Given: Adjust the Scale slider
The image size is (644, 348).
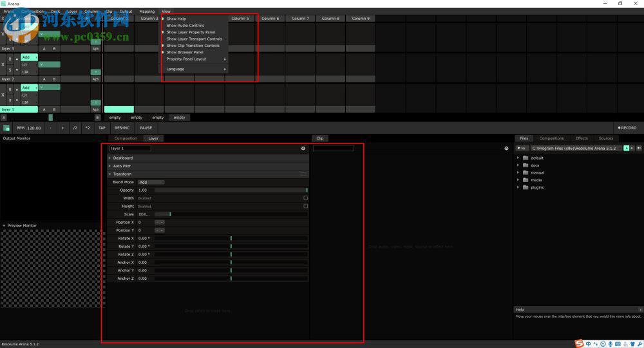Looking at the screenshot, I should tap(231, 214).
